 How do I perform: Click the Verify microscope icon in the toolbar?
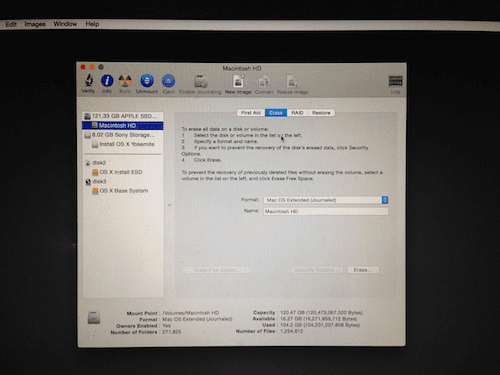[x=88, y=80]
